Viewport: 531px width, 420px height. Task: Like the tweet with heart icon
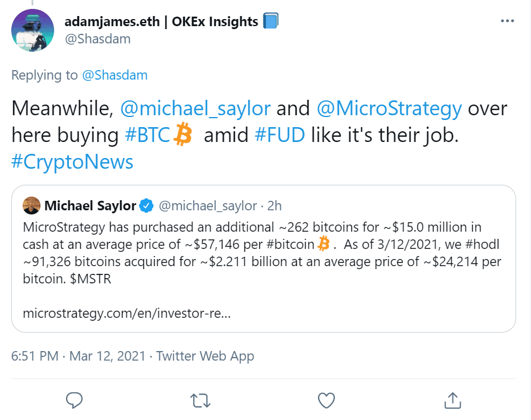[x=326, y=400]
